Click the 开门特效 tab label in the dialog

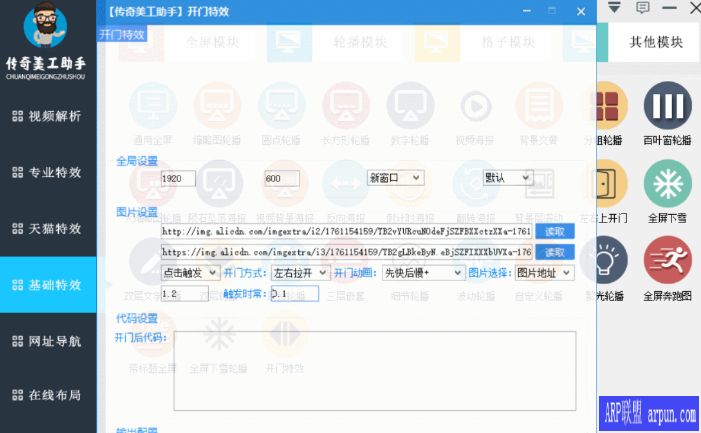coord(122,34)
